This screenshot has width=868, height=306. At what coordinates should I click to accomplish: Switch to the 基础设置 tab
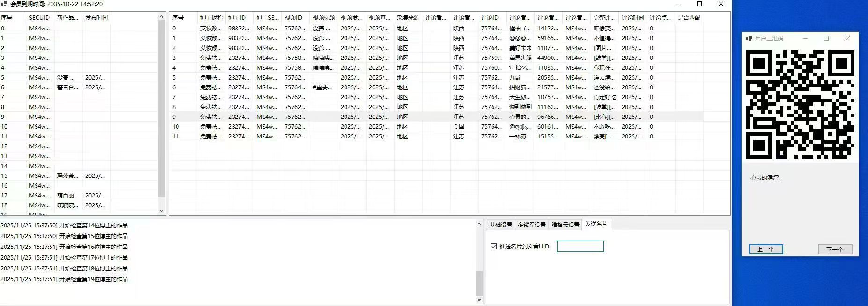point(500,225)
